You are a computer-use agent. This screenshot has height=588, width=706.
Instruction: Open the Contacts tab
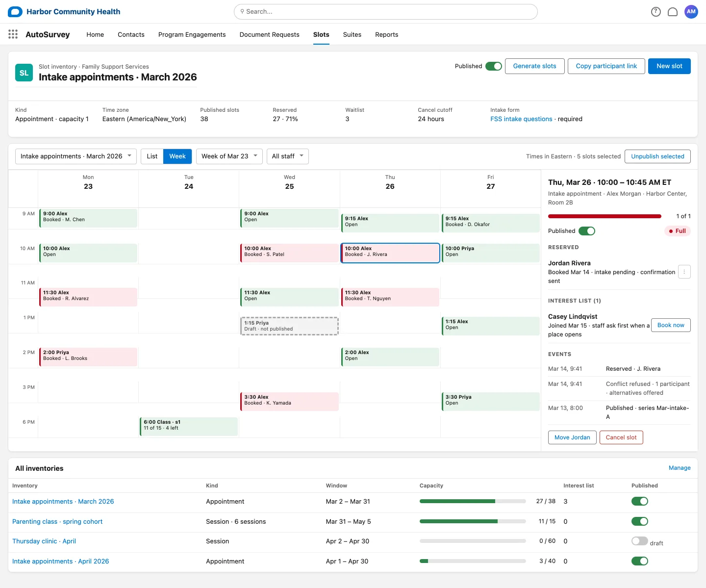click(131, 35)
